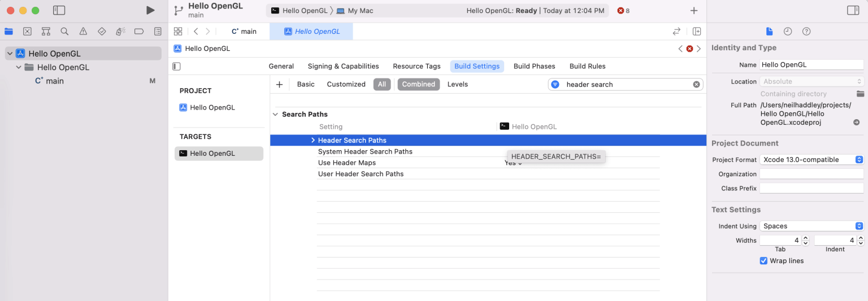
Task: Click the editor options swap arrows icon
Action: tap(676, 32)
